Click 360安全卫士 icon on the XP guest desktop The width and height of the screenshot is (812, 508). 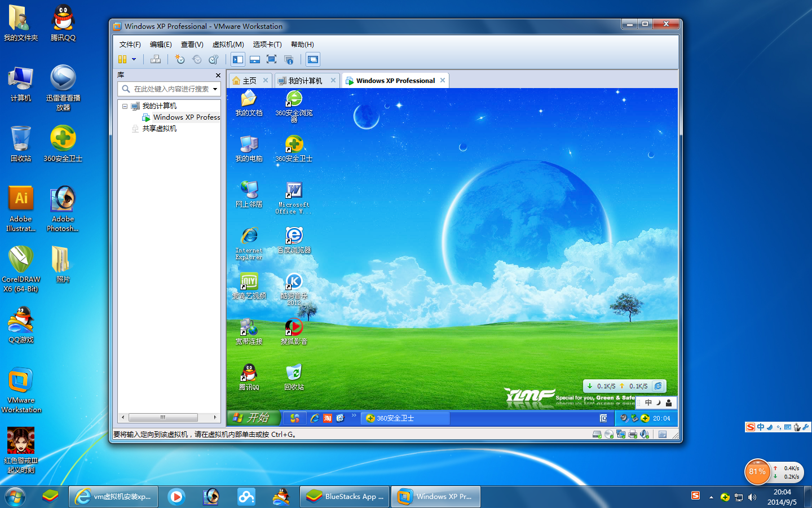coord(294,150)
